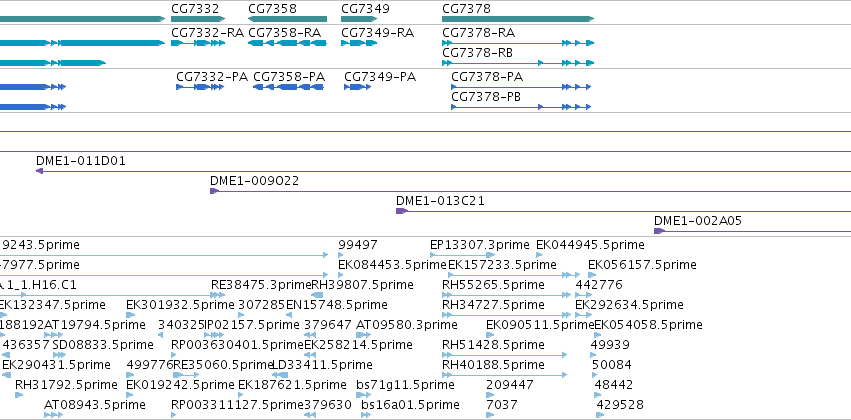
Task: Click the CG7332-RA transcript label
Action: point(207,33)
